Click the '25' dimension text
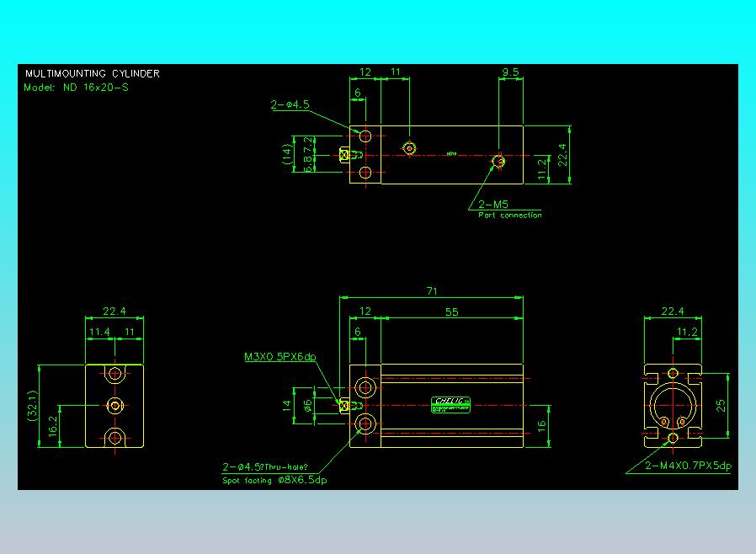 click(721, 406)
